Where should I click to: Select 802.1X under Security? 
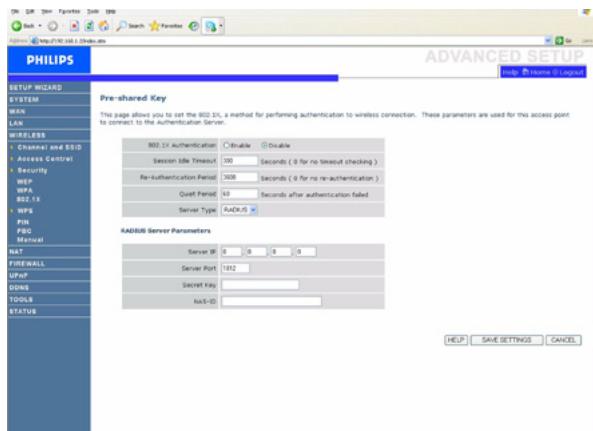tap(28, 199)
